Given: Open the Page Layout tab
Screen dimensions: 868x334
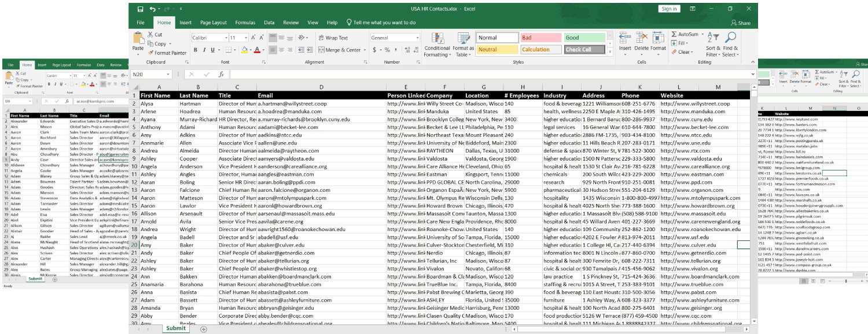Looking at the screenshot, I should (214, 23).
